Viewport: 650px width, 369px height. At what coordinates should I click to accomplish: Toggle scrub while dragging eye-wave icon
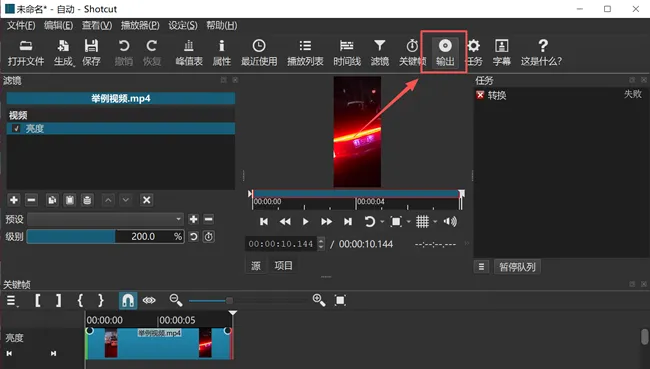[149, 300]
